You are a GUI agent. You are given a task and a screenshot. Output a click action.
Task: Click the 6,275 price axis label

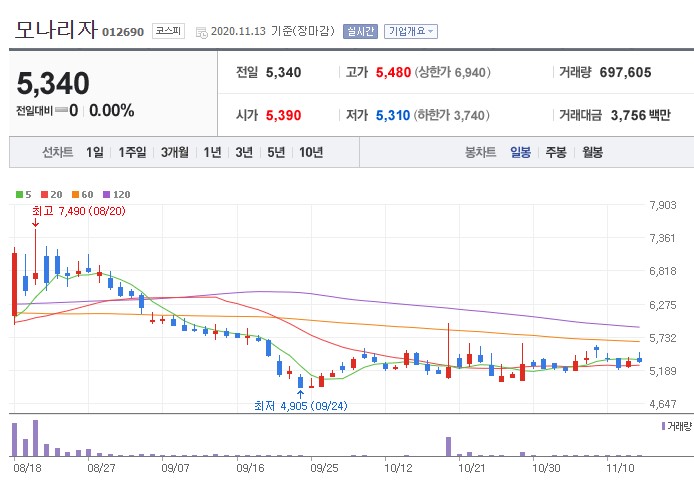click(663, 305)
